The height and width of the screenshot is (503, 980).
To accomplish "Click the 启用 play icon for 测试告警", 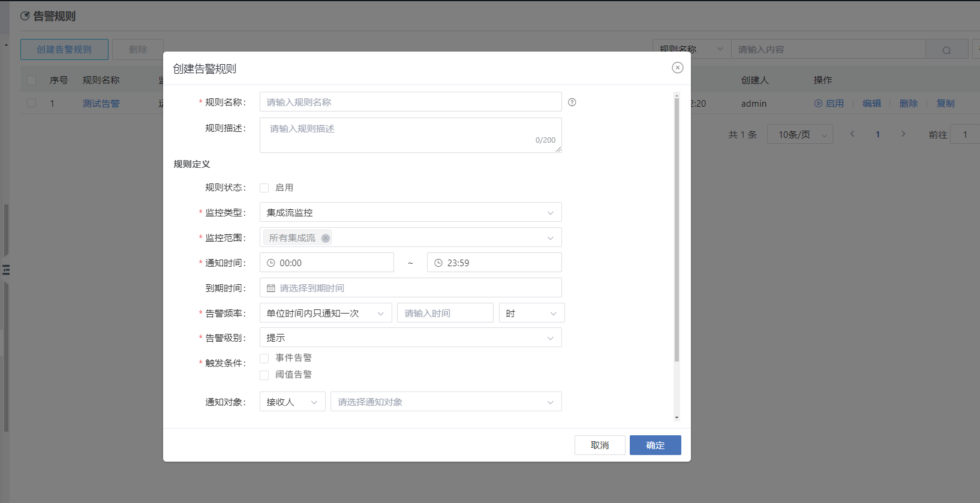I will (818, 104).
